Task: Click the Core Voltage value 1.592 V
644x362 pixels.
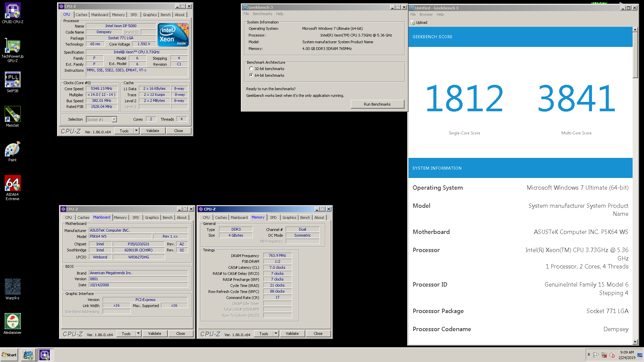Action: tap(144, 44)
